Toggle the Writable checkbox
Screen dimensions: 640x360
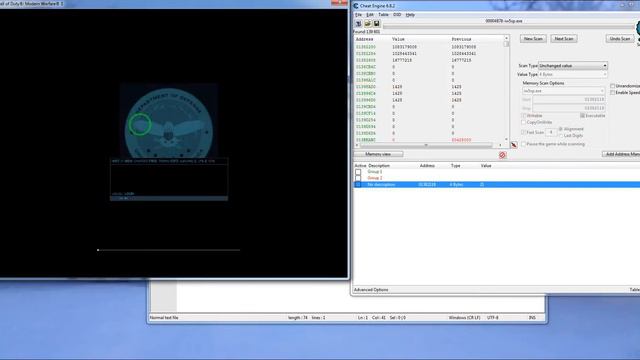click(x=524, y=116)
